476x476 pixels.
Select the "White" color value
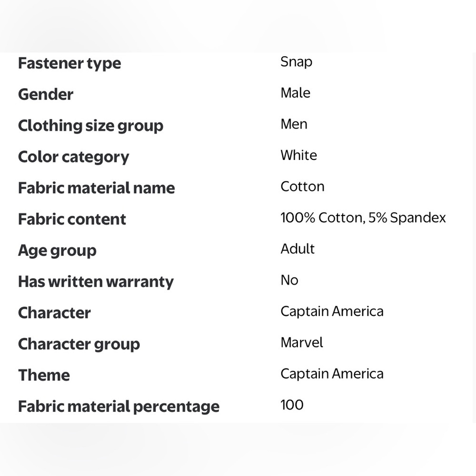(x=298, y=155)
